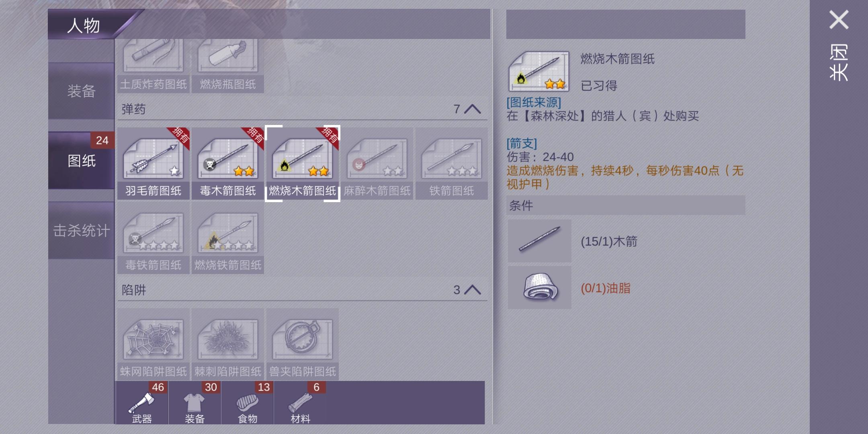Screen dimensions: 868x434
Task: Select the 燃烧铁箭图纸 blueprint
Action: pos(228,238)
